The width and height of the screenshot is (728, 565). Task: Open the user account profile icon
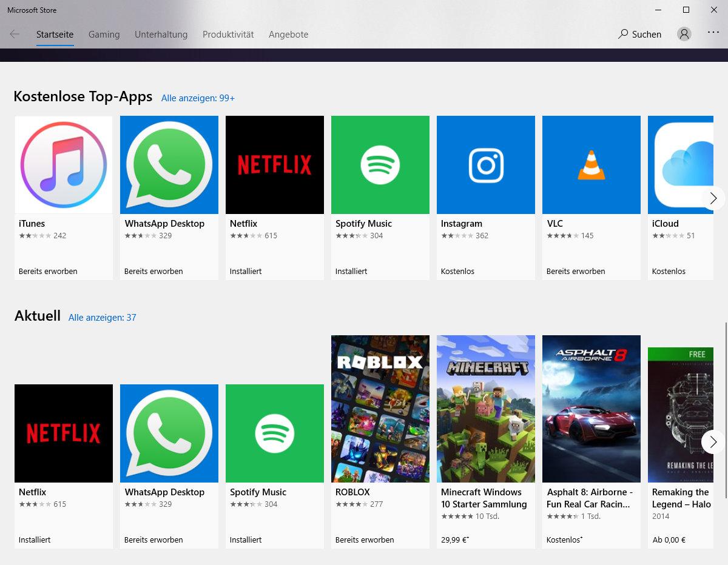coord(684,35)
